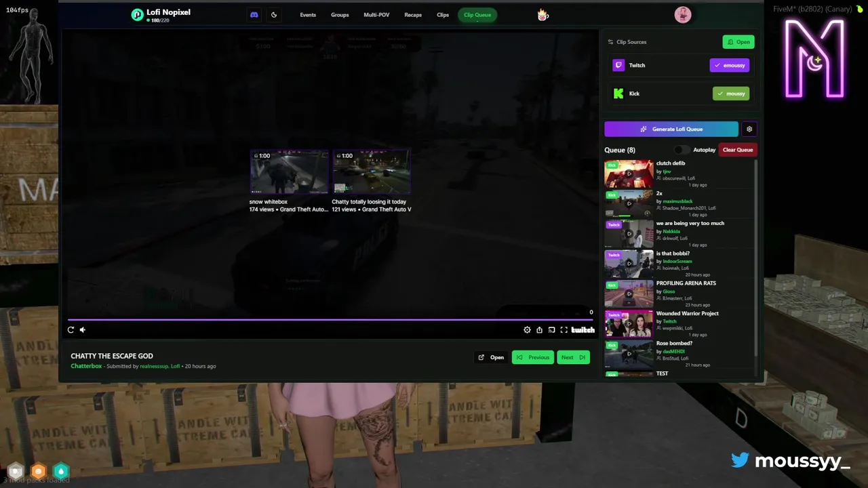
Task: Click the Twitch logo in player controls
Action: coord(583,329)
